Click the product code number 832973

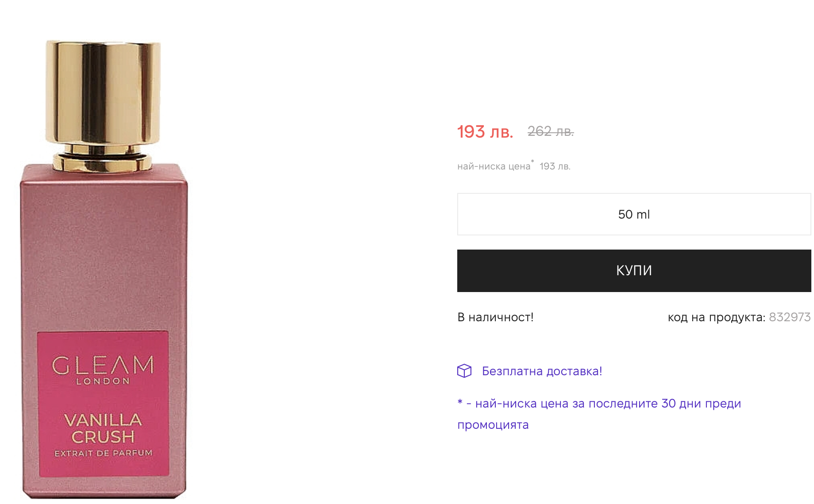pyautogui.click(x=790, y=317)
